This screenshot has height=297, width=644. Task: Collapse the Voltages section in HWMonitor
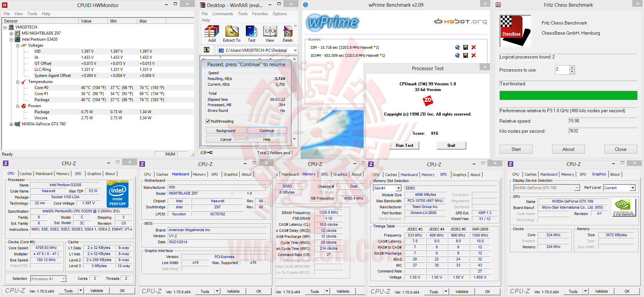(17, 45)
